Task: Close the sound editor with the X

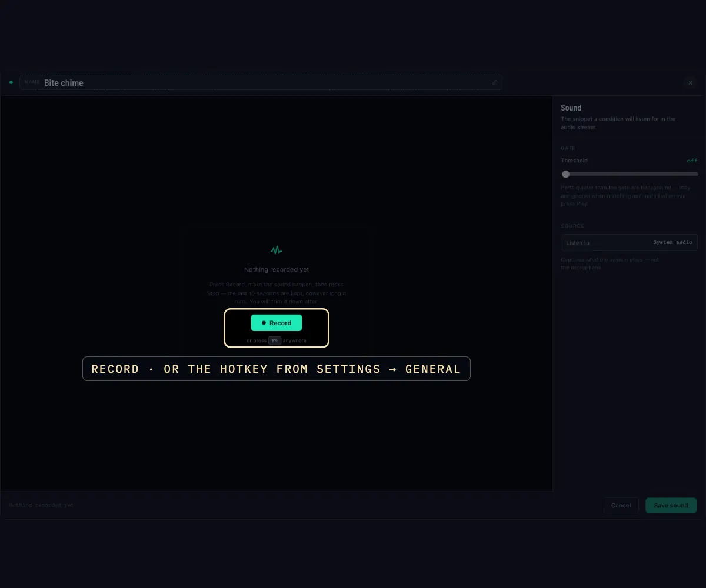Action: (x=691, y=83)
